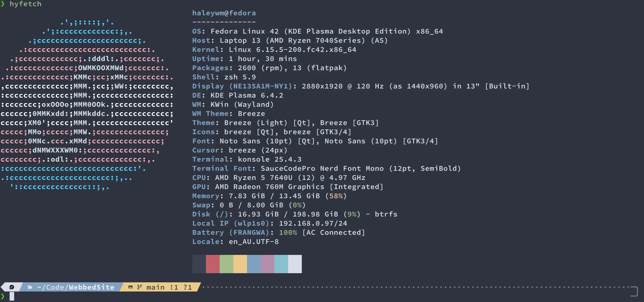Click the Fedora logo in the prompt bar

pyautogui.click(x=12, y=287)
